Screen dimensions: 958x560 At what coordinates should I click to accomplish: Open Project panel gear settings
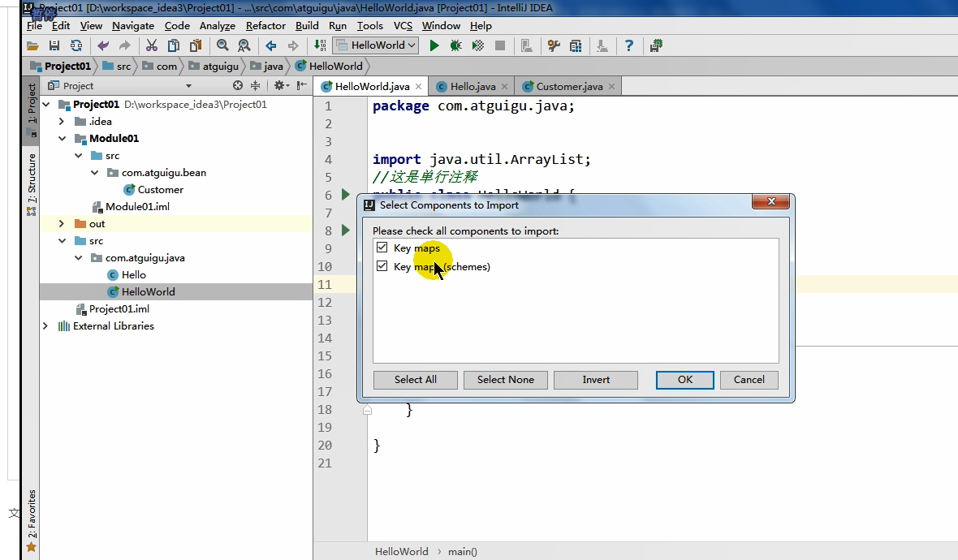(x=280, y=85)
